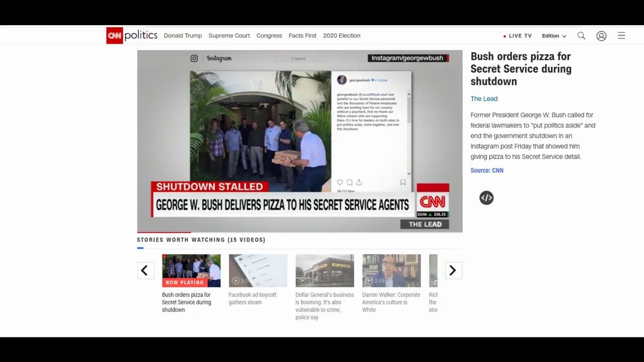Go to Congress section
644x362 pixels.
(x=269, y=36)
